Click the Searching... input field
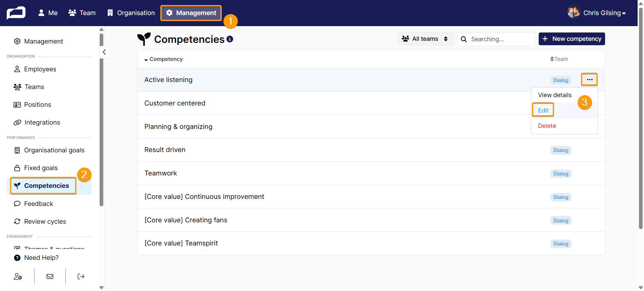 496,39
